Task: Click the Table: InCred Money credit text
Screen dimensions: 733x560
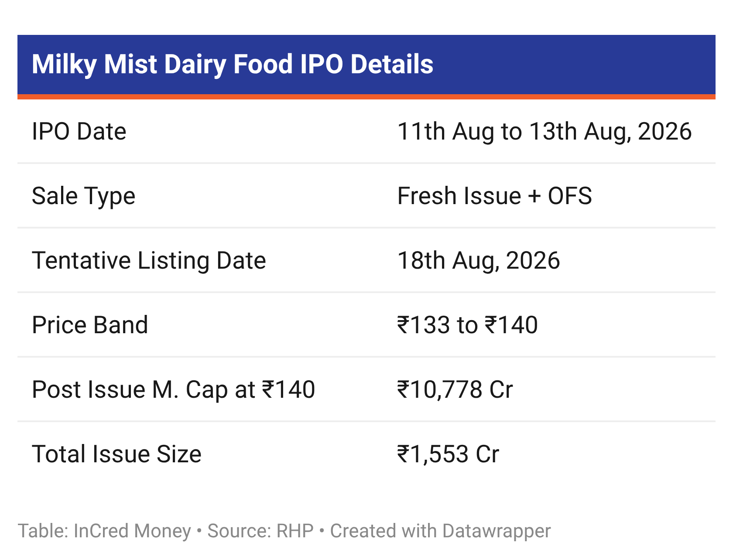Action: click(104, 531)
